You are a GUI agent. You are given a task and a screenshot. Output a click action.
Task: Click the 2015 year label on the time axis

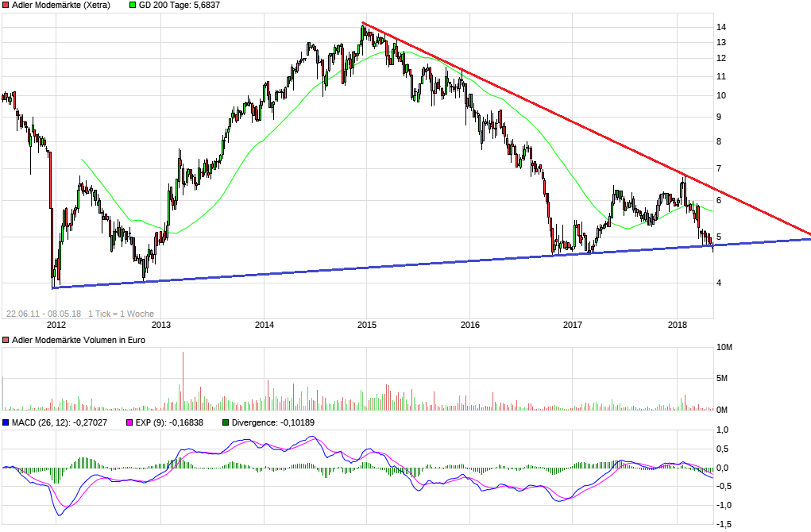[367, 325]
